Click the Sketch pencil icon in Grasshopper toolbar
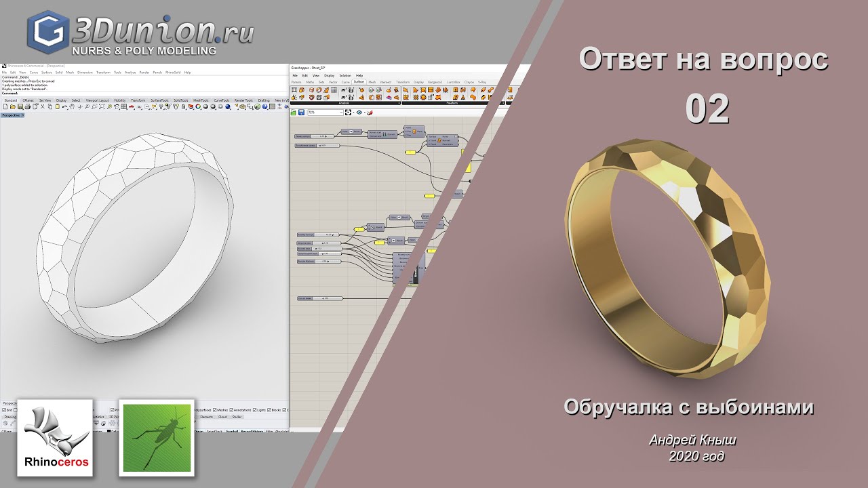This screenshot has height=488, width=868. [370, 112]
